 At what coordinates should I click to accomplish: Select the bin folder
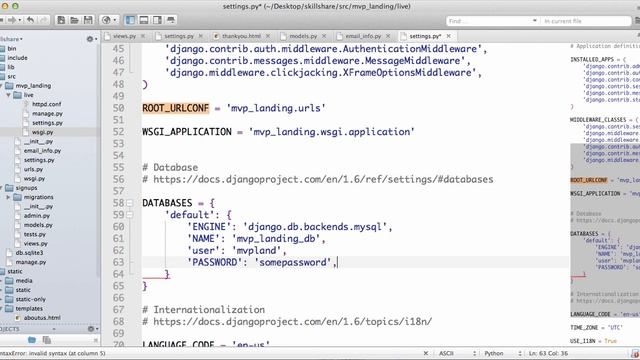pos(12,49)
